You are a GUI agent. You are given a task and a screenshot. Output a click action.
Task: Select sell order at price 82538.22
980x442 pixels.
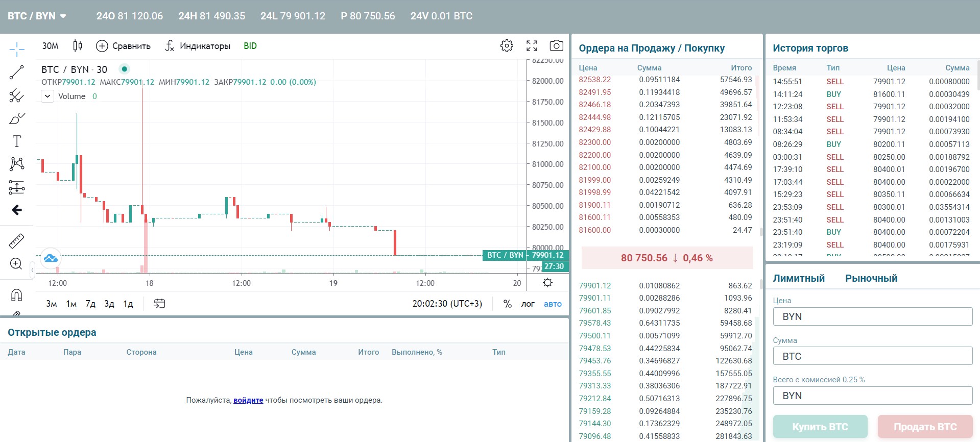665,80
